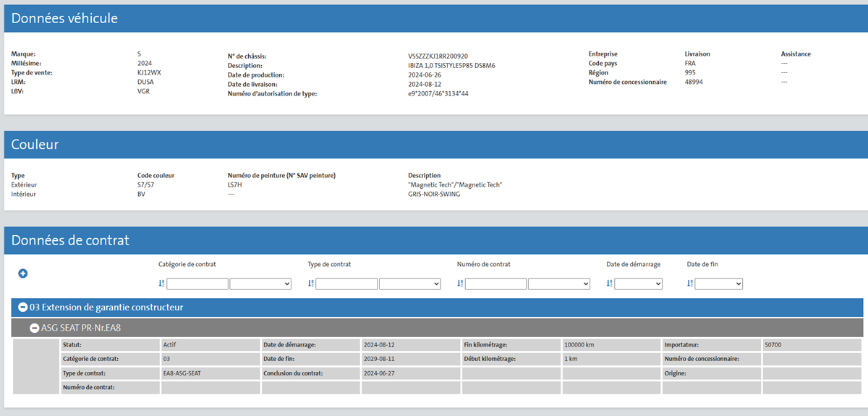This screenshot has height=416, width=868.
Task: Click the Données de contrat header
Action: coord(70,240)
